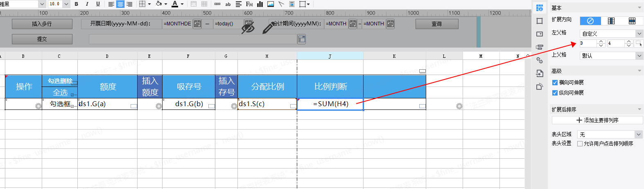Open widget settings panel tab
Screen dimensions: 644x189
(540, 34)
